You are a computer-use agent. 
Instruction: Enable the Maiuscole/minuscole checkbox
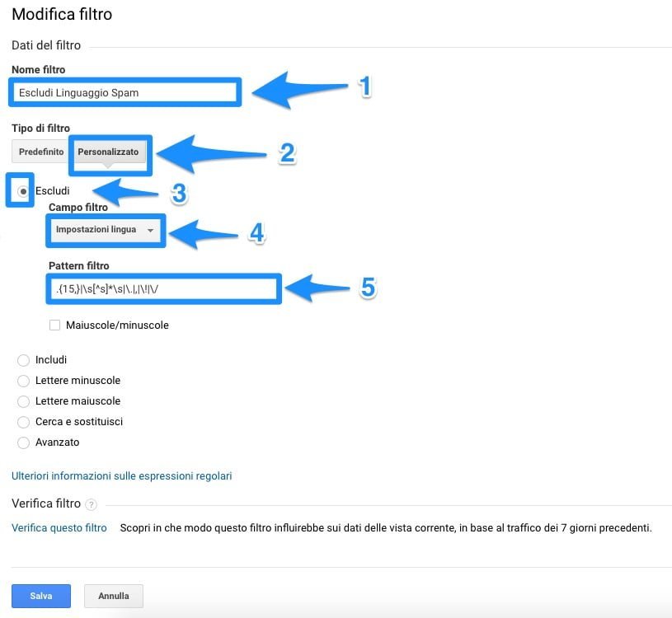tap(55, 325)
